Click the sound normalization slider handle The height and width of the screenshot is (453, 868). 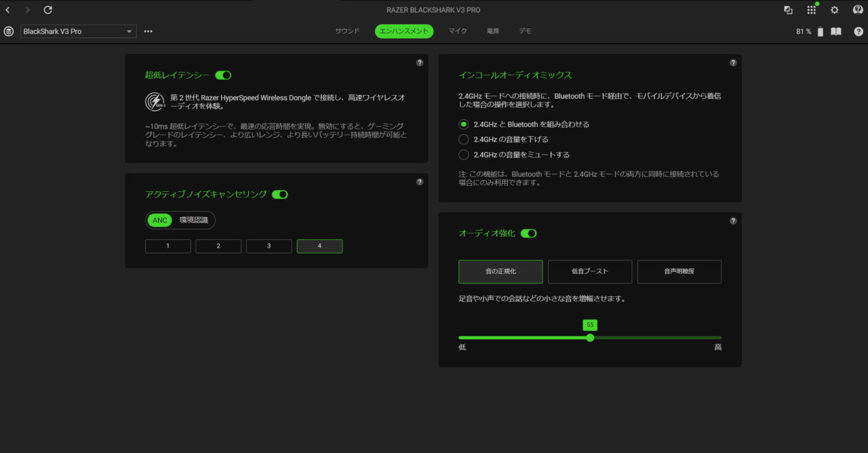tap(590, 338)
